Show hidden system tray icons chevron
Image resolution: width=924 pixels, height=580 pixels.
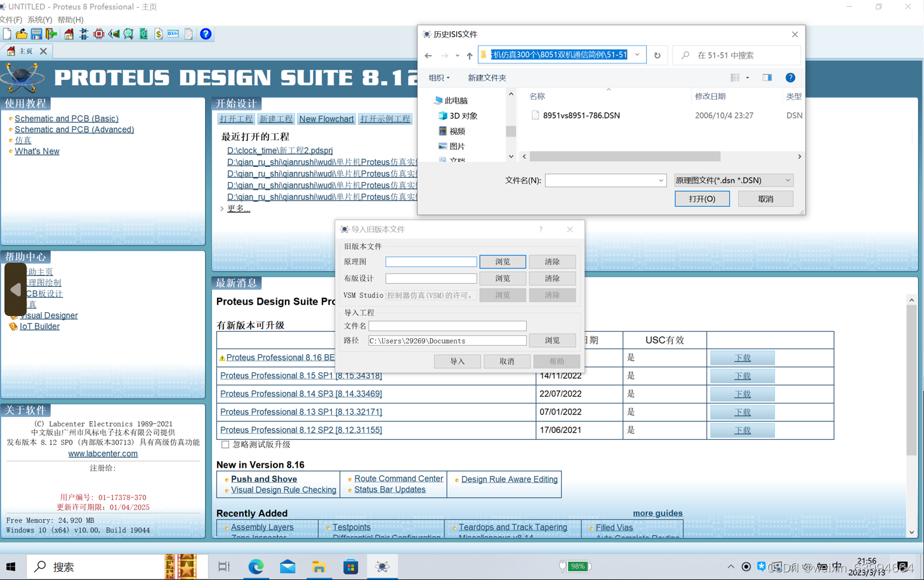(730, 567)
